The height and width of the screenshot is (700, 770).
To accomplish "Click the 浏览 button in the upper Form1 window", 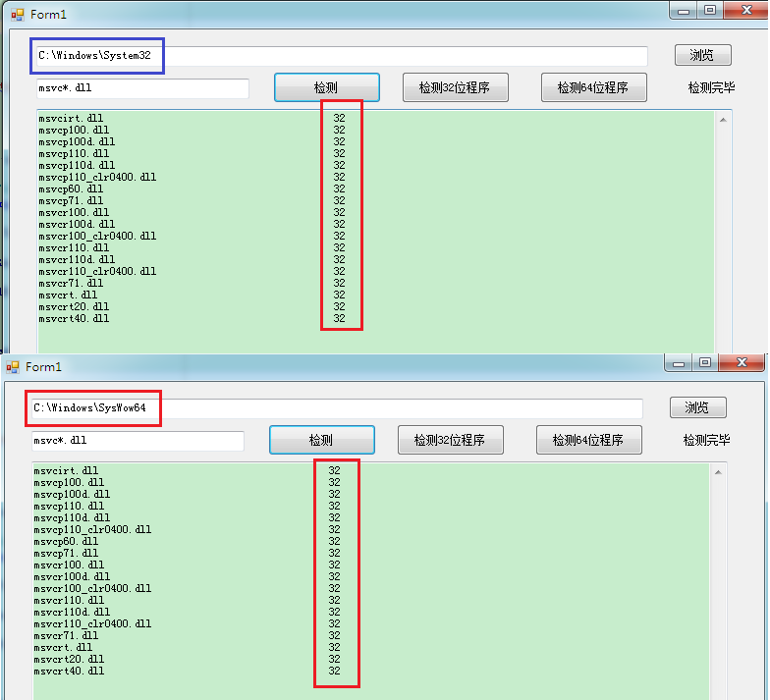I will (x=703, y=55).
